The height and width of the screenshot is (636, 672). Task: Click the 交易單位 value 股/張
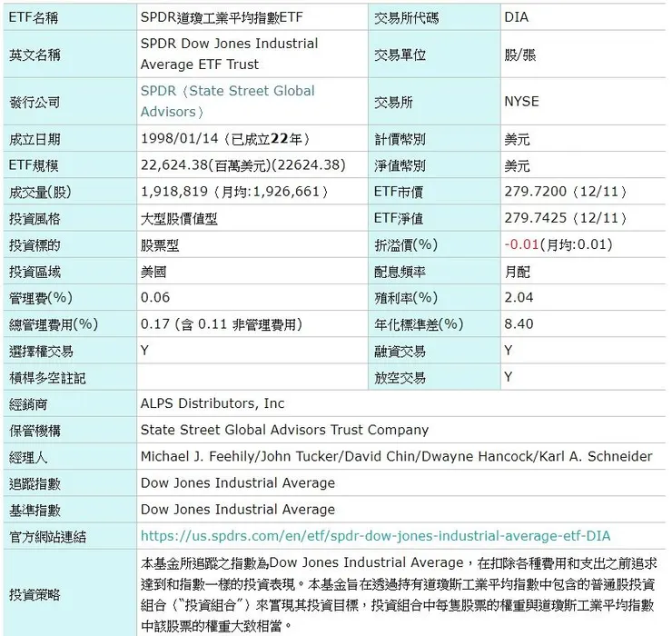click(x=519, y=55)
